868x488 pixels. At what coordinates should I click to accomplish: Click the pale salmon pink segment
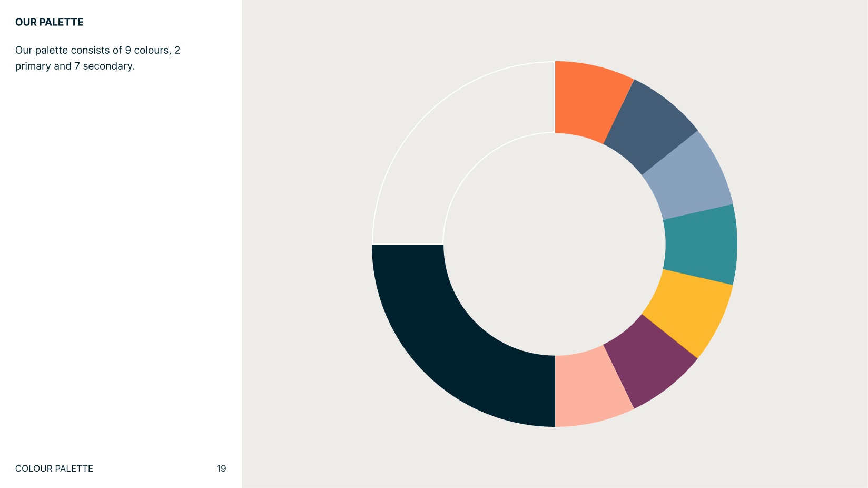pyautogui.click(x=588, y=389)
